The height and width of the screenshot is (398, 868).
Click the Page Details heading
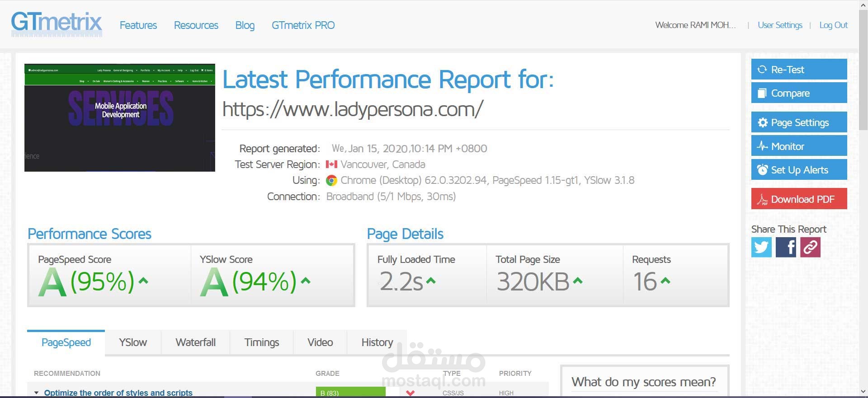coord(405,234)
